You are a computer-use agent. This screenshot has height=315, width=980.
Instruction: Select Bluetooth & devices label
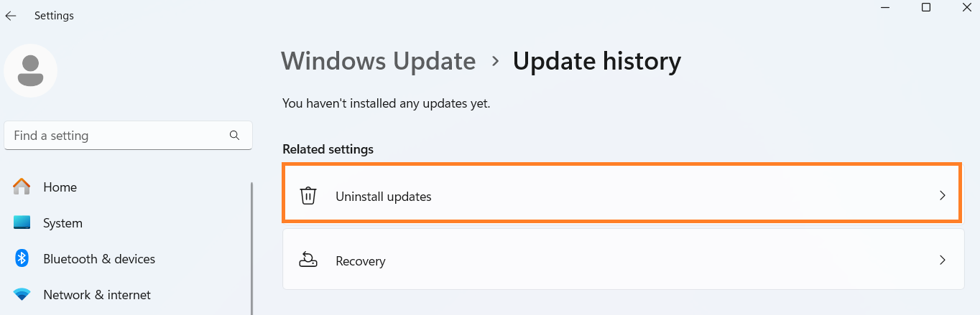99,259
